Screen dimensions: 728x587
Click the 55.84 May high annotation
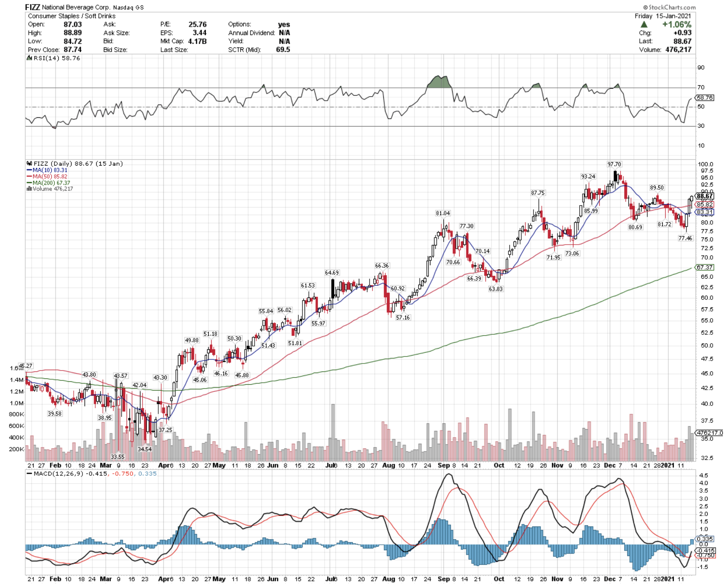266,311
